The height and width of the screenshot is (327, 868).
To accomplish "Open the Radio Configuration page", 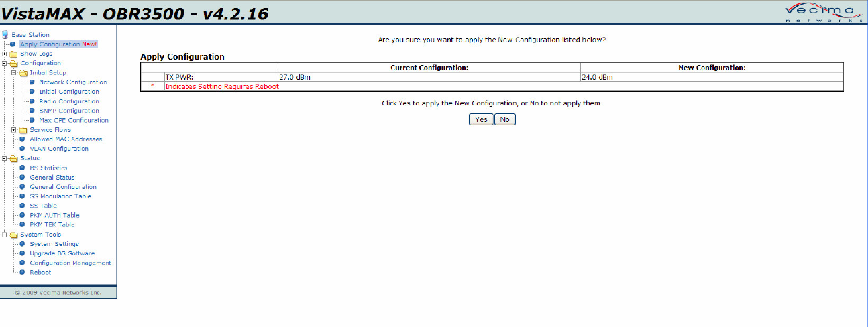I will tap(69, 101).
